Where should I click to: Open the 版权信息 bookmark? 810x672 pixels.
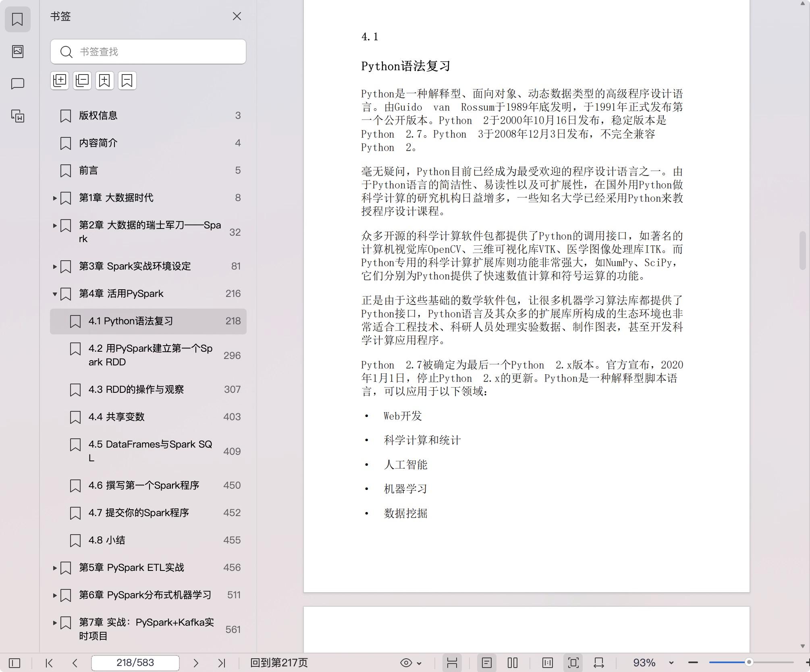(x=148, y=116)
